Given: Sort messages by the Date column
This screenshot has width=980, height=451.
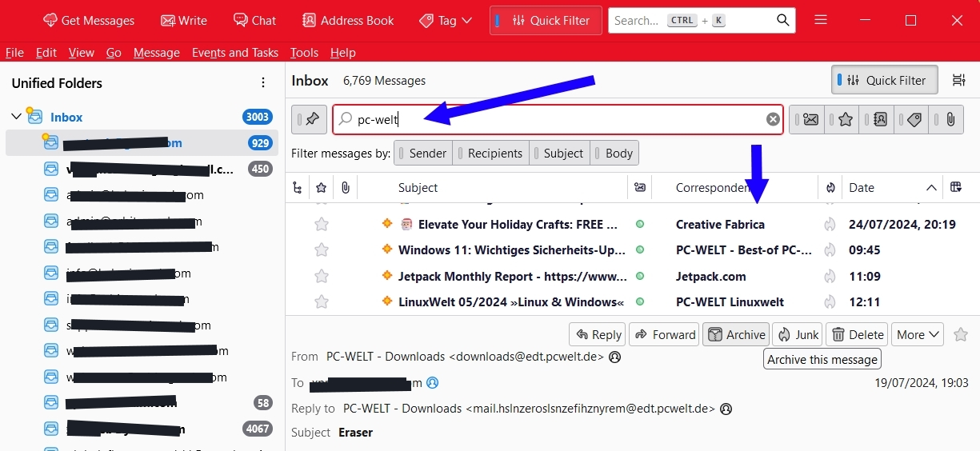Looking at the screenshot, I should 892,188.
